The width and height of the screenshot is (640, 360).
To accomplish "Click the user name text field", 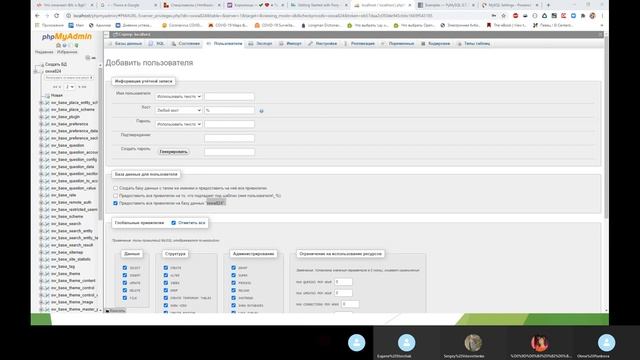I will pyautogui.click(x=229, y=97).
